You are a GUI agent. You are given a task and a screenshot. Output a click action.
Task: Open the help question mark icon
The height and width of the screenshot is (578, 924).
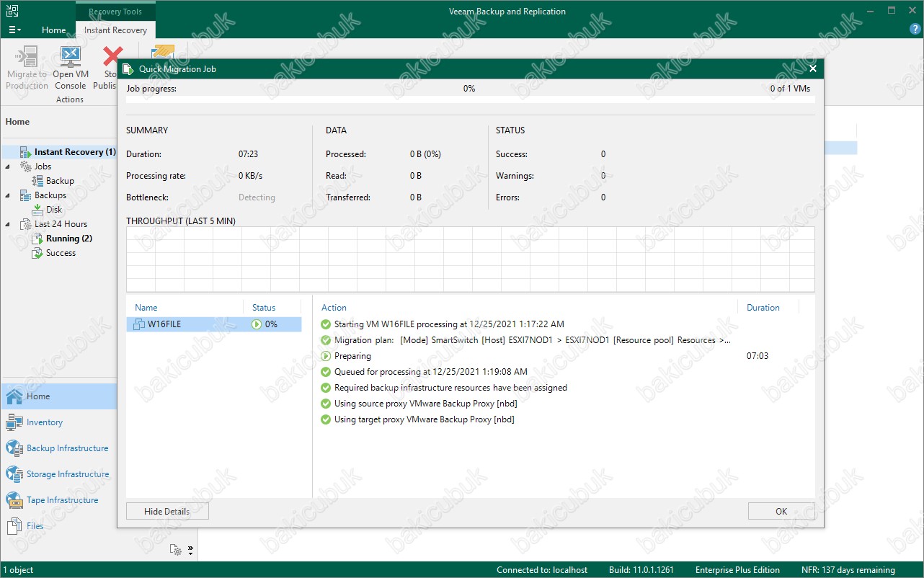click(x=915, y=30)
